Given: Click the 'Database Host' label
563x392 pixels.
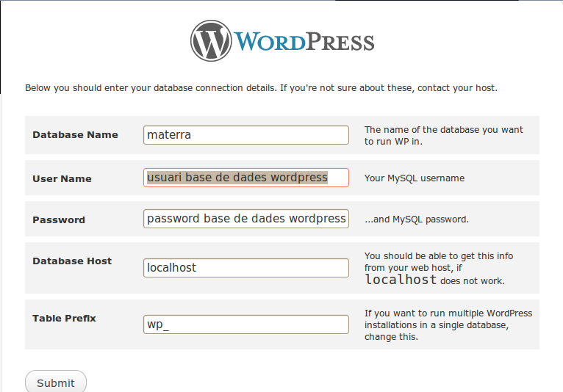Looking at the screenshot, I should [72, 261].
